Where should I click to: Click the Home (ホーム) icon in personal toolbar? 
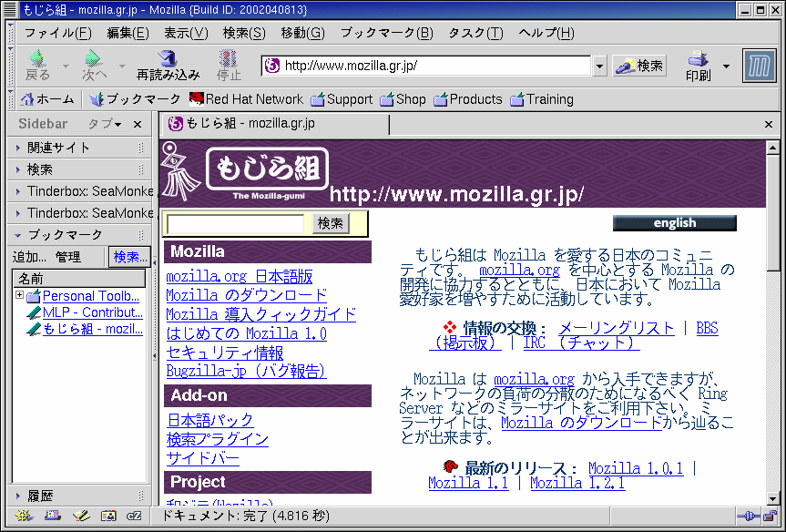pyautogui.click(x=26, y=99)
